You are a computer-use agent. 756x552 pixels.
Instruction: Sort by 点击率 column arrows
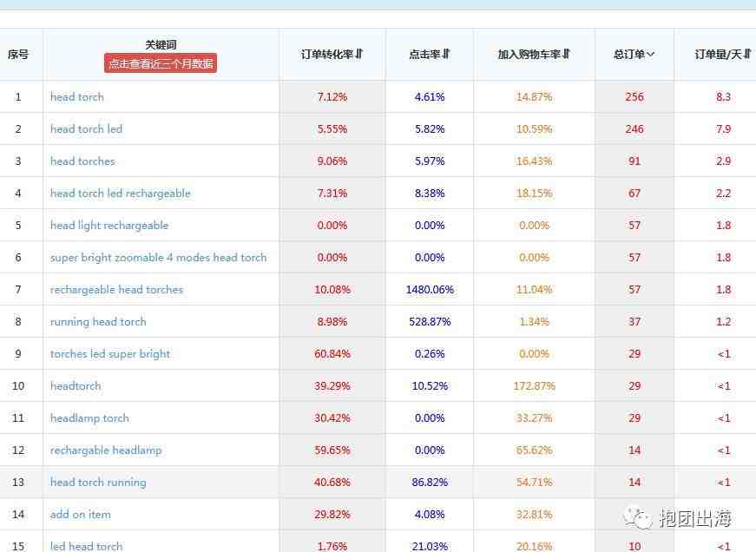[446, 54]
